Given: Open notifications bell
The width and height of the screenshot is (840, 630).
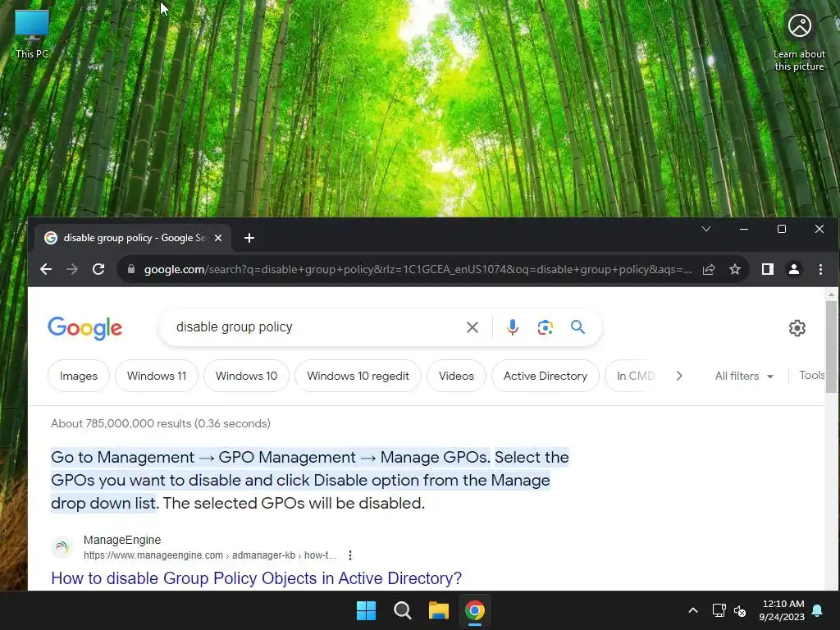Looking at the screenshot, I should pyautogui.click(x=817, y=610).
